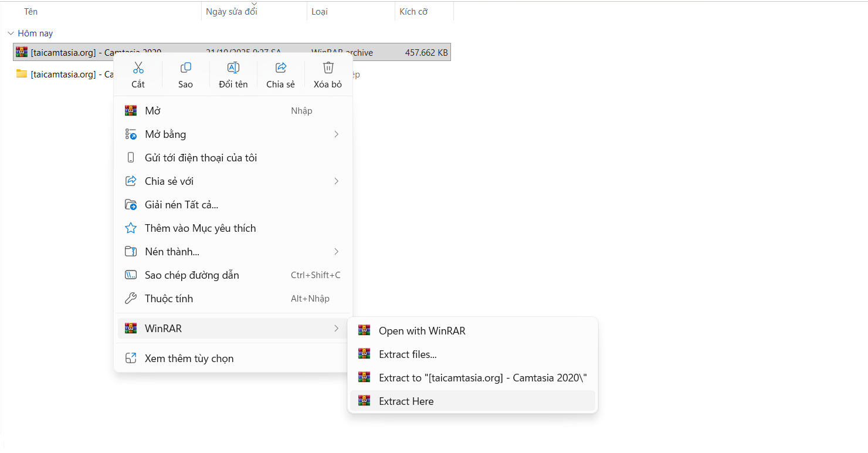Click the Delete (Xóa bỏ) trash icon
This screenshot has height=453, width=868.
click(x=328, y=68)
